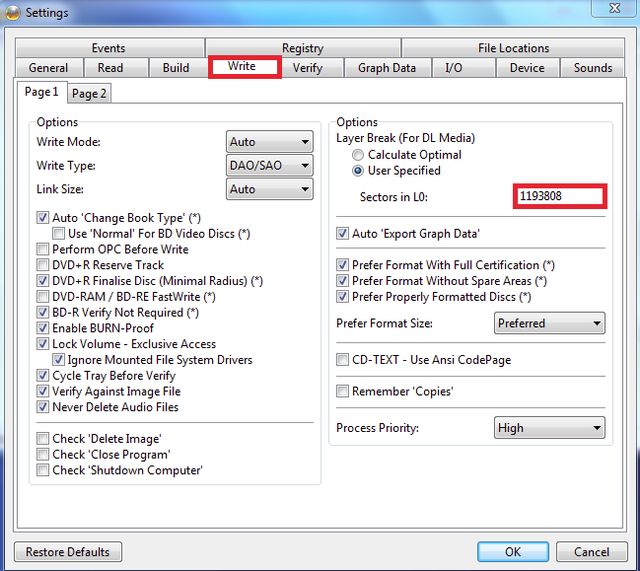
Task: Expand the Prefer Format Size dropdown
Action: click(550, 323)
